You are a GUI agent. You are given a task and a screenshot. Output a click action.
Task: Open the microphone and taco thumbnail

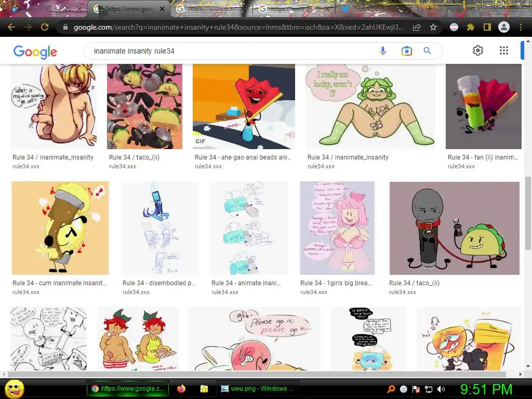tap(454, 228)
